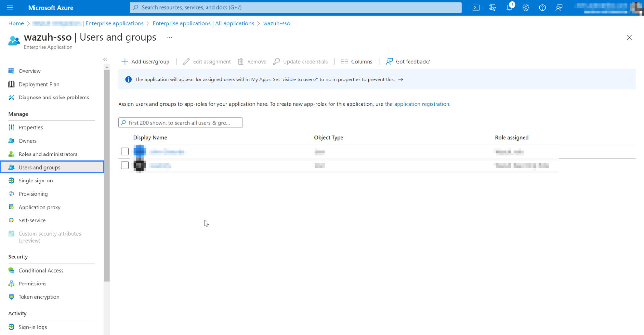Open portal settings gear

(526, 7)
